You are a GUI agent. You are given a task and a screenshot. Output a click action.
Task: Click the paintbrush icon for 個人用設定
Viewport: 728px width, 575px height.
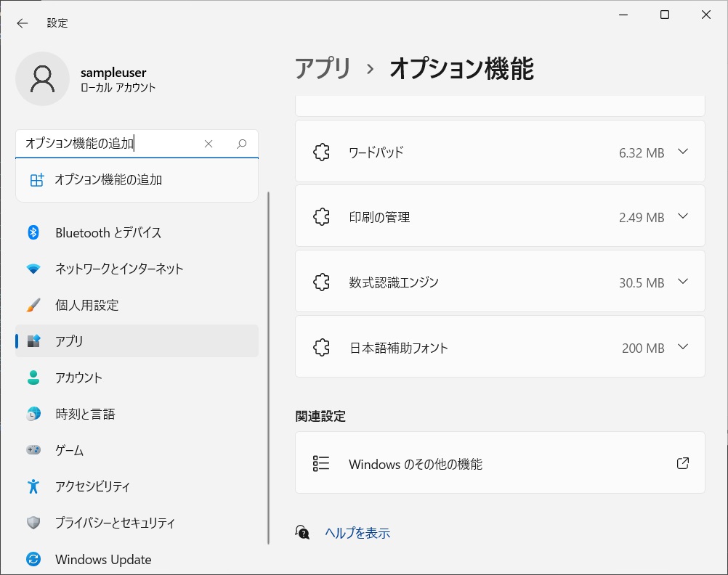33,305
